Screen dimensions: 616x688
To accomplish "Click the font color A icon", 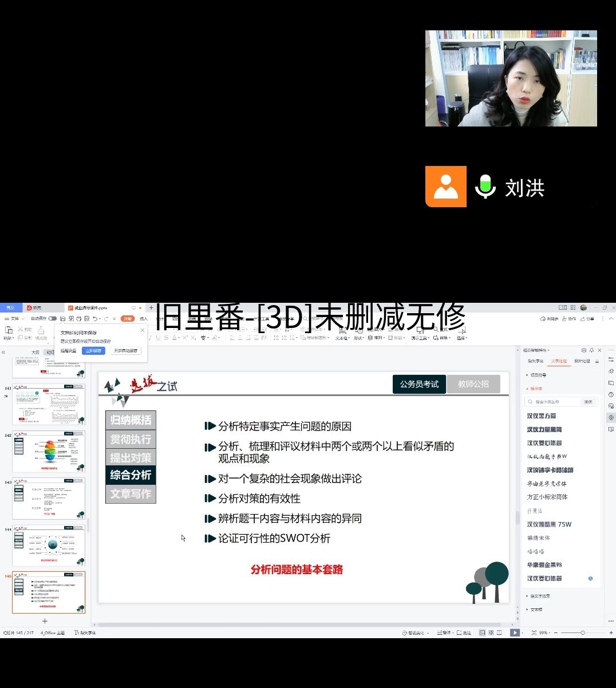I will [174, 338].
